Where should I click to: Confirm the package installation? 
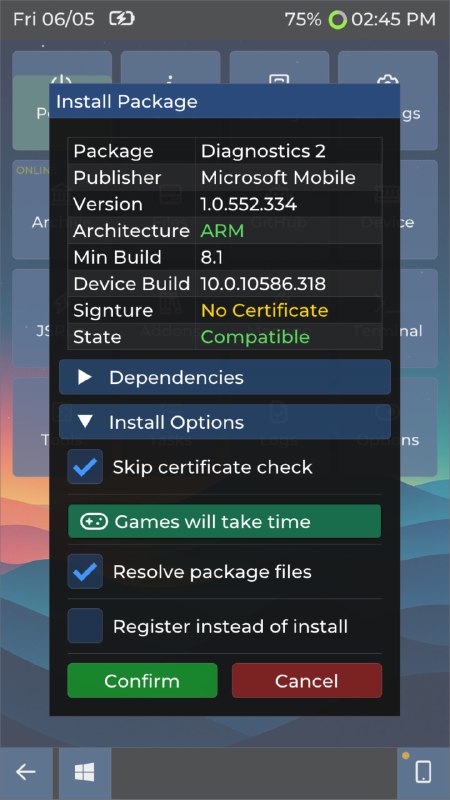point(142,681)
